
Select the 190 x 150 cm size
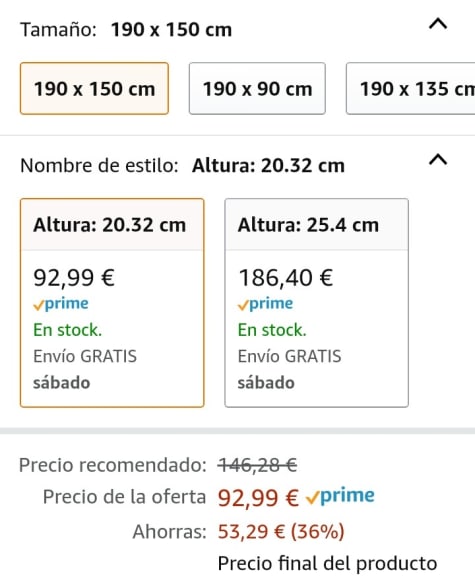(94, 89)
